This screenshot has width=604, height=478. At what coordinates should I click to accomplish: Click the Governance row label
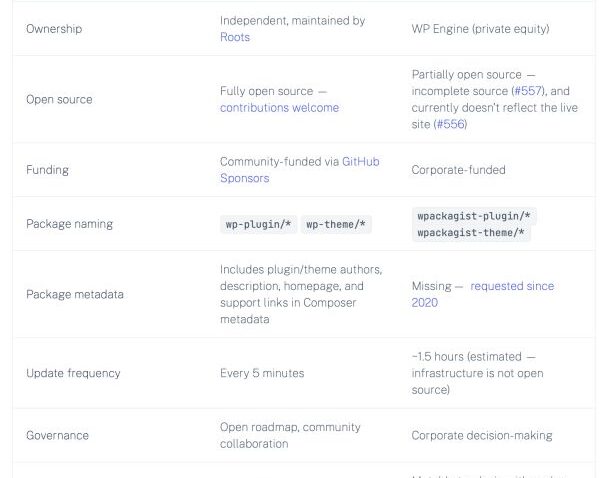(57, 436)
